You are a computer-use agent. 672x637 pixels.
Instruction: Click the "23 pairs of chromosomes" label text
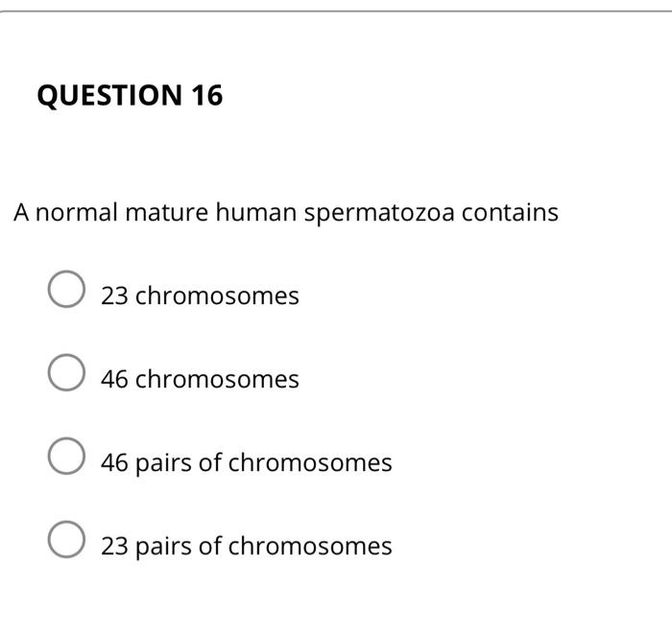247,547
